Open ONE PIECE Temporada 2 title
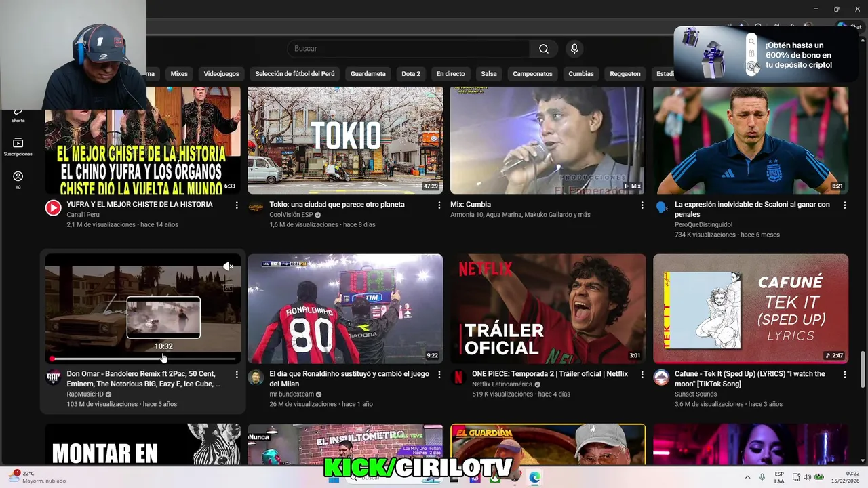Viewport: 868px width, 488px height. coord(550,374)
